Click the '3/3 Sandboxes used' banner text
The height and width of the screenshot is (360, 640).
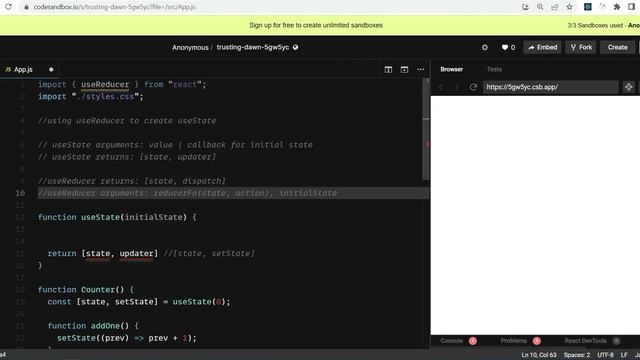[595, 25]
